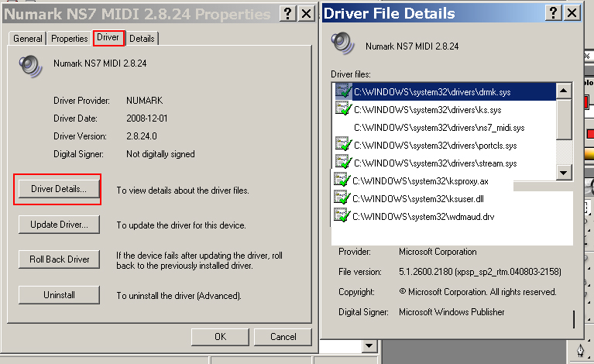The width and height of the screenshot is (594, 364).
Task: Confirm with the OK button
Action: point(220,337)
